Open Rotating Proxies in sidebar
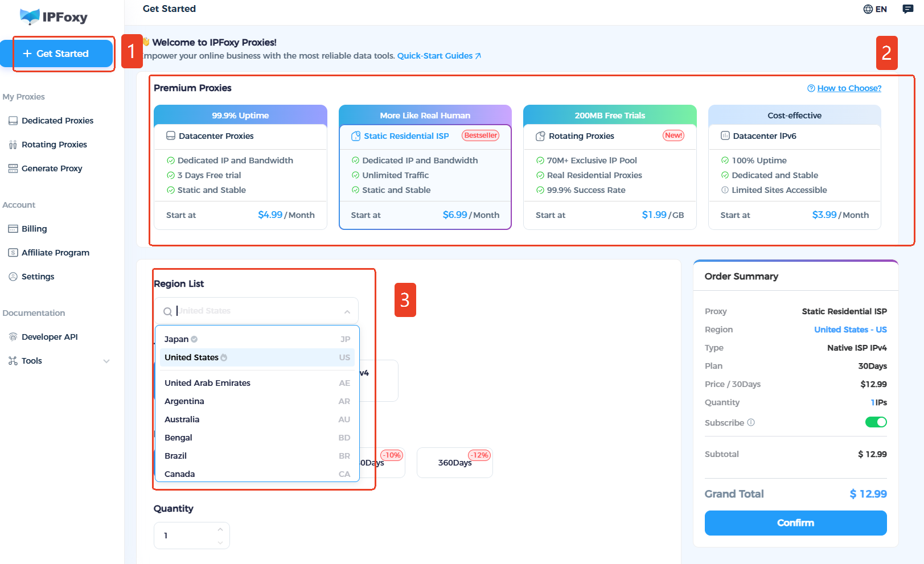This screenshot has height=564, width=924. click(x=54, y=145)
